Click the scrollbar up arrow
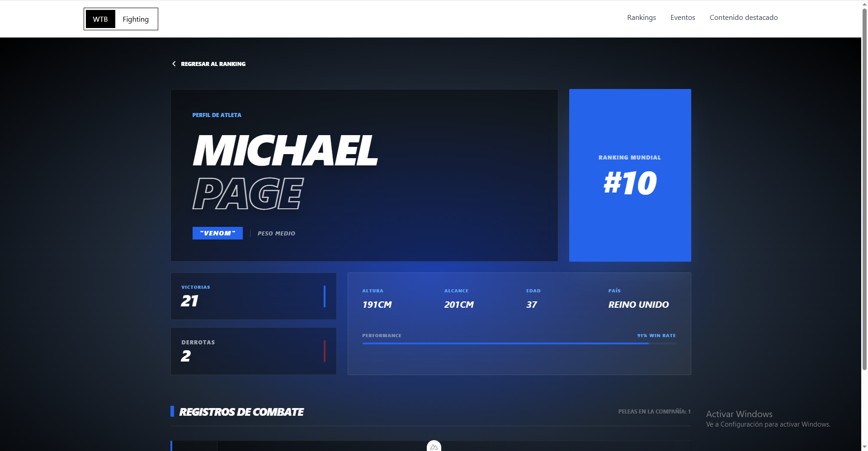 click(x=864, y=4)
